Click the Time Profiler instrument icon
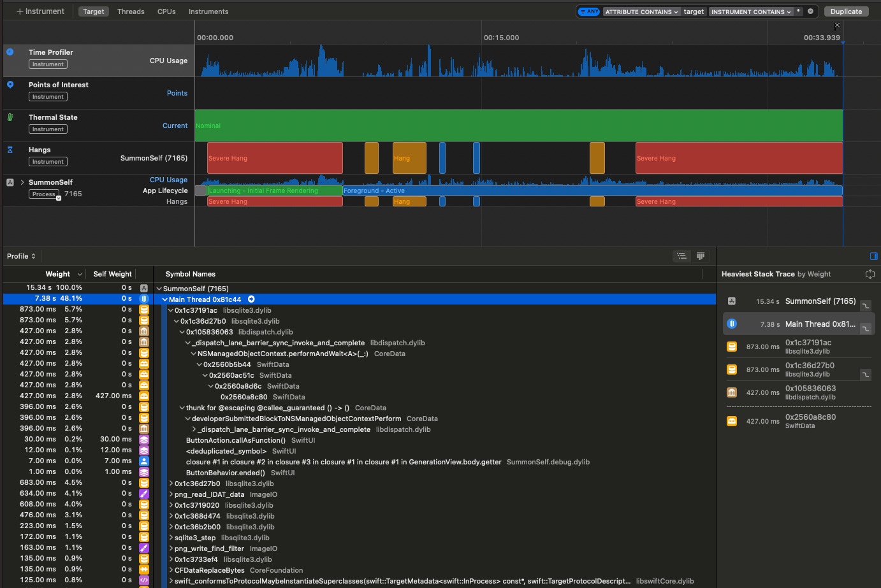Image resolution: width=881 pixels, height=588 pixels. coord(10,52)
